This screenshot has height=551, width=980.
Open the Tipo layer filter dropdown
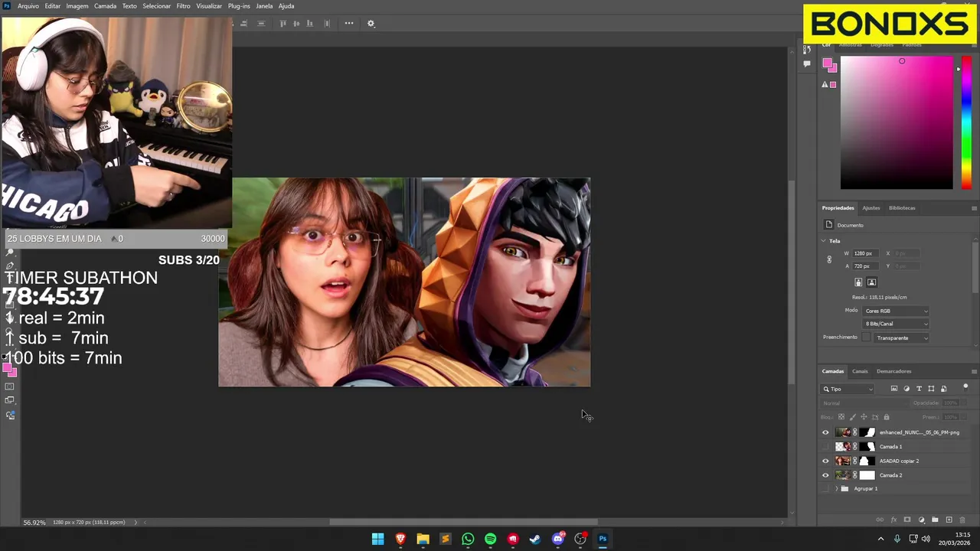click(x=848, y=389)
